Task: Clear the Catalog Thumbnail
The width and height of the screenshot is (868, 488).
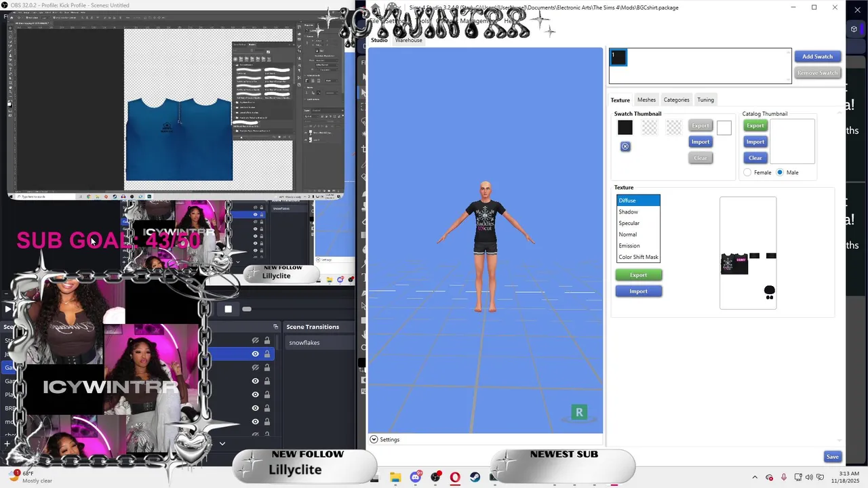Action: (755, 158)
